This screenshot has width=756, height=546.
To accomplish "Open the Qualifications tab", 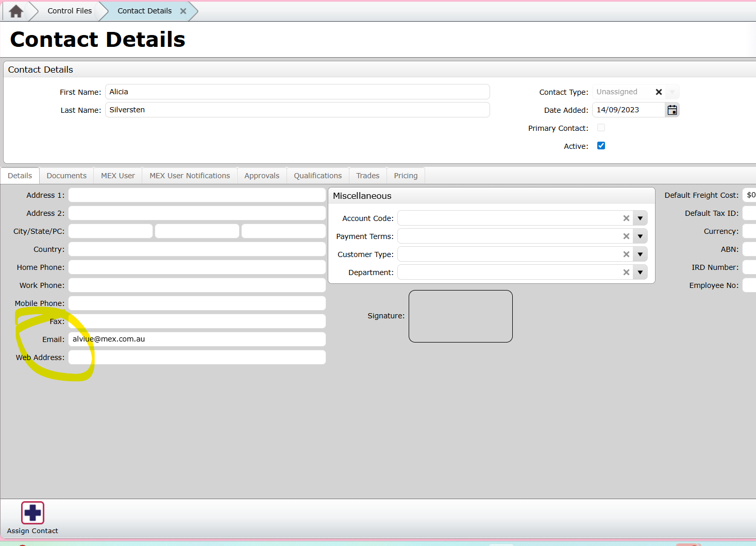I will (317, 176).
